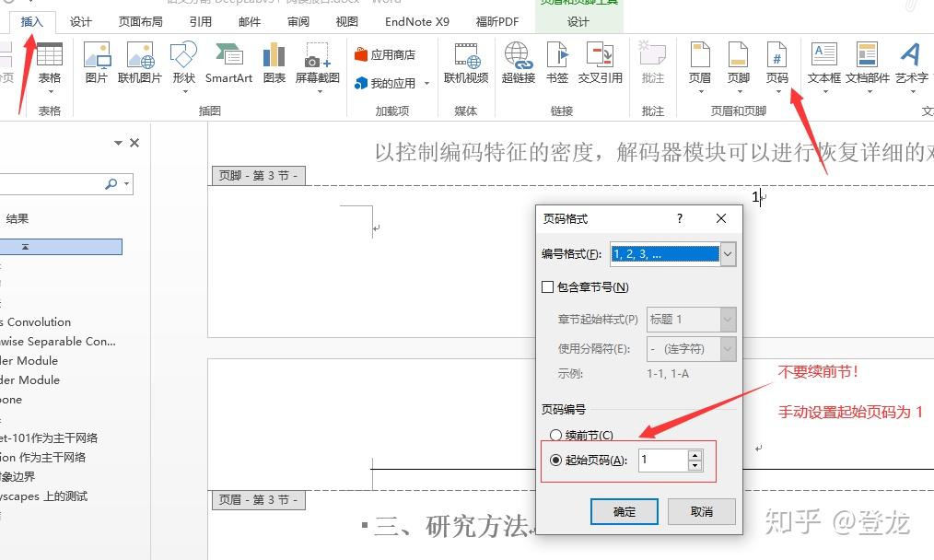
Task: Select the 起始页码 radio button
Action: click(x=556, y=459)
